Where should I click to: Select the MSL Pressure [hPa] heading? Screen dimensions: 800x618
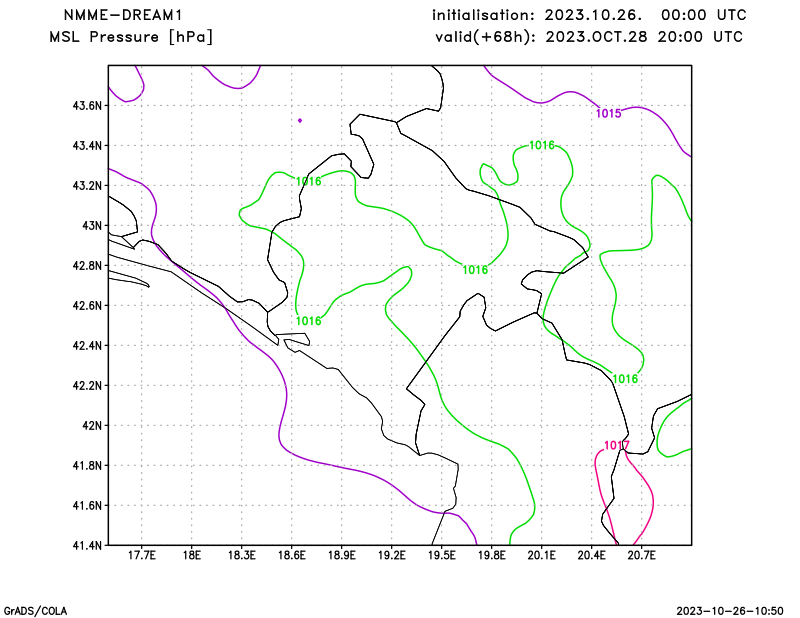click(131, 37)
